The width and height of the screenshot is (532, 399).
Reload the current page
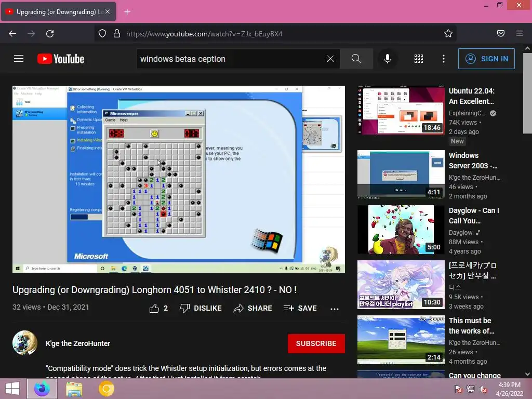pyautogui.click(x=50, y=34)
